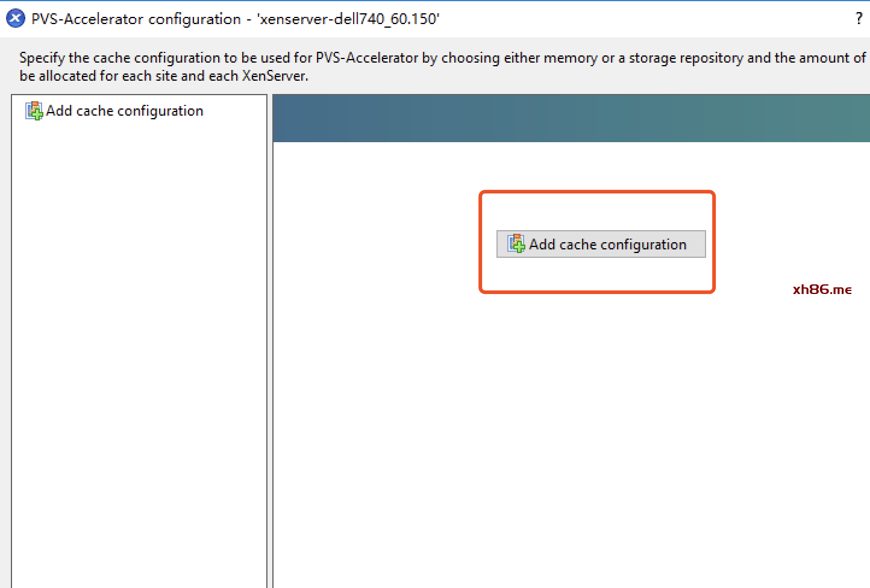Click the green plus badge in left list icon
Screen dimensions: 870x588
tap(37, 114)
